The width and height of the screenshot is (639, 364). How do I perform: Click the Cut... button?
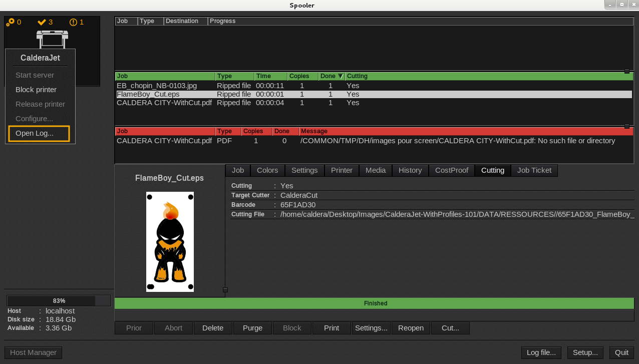450,328
